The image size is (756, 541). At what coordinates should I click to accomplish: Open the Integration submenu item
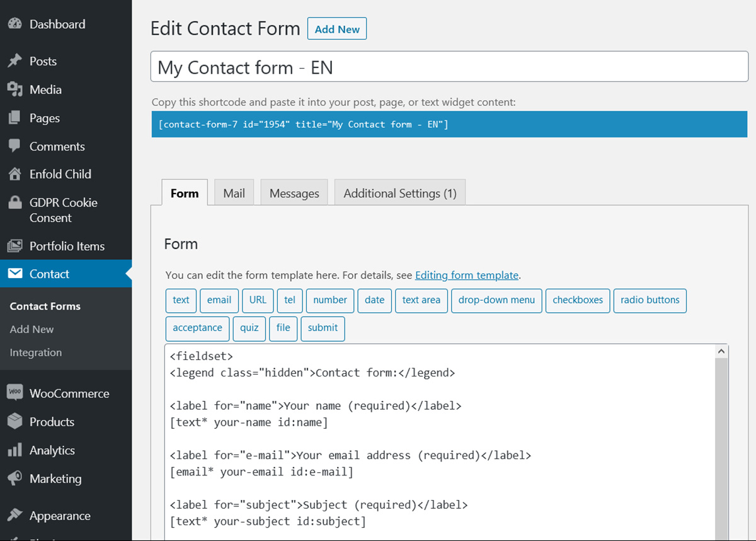[36, 352]
